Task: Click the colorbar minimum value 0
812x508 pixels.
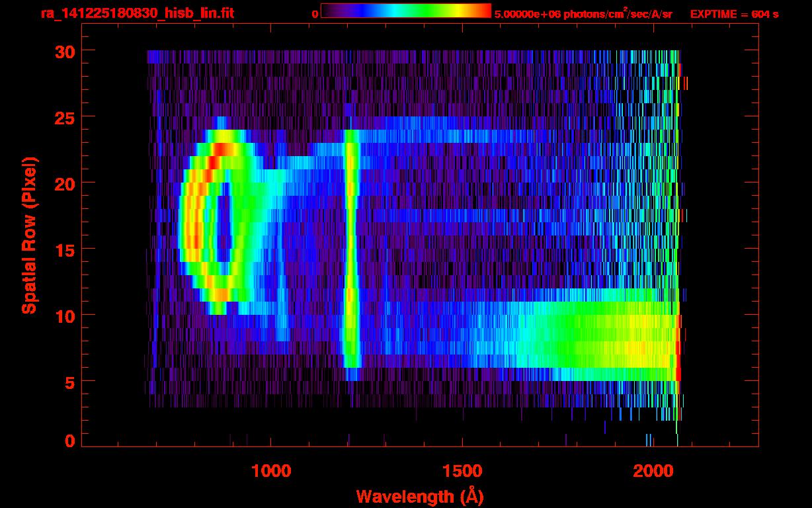Action: tap(315, 14)
